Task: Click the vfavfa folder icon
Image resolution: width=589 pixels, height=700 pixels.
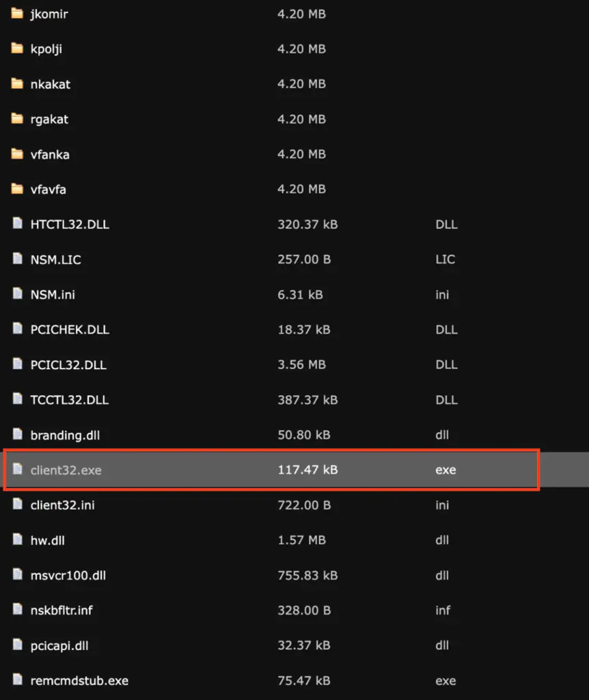Action: click(18, 189)
